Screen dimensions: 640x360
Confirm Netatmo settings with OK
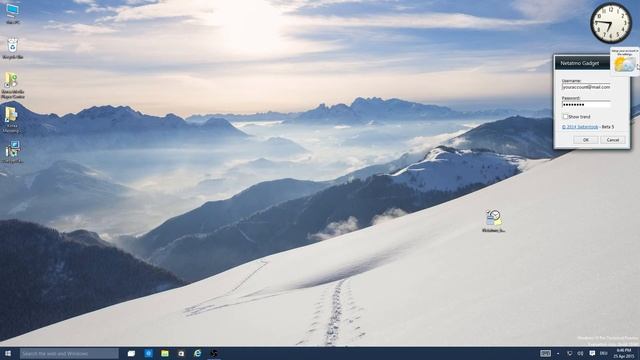(586, 140)
